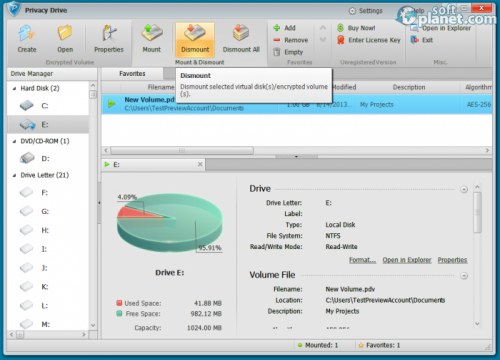This screenshot has height=360, width=500.
Task: Select drive letter F:
Action: pyautogui.click(x=48, y=193)
